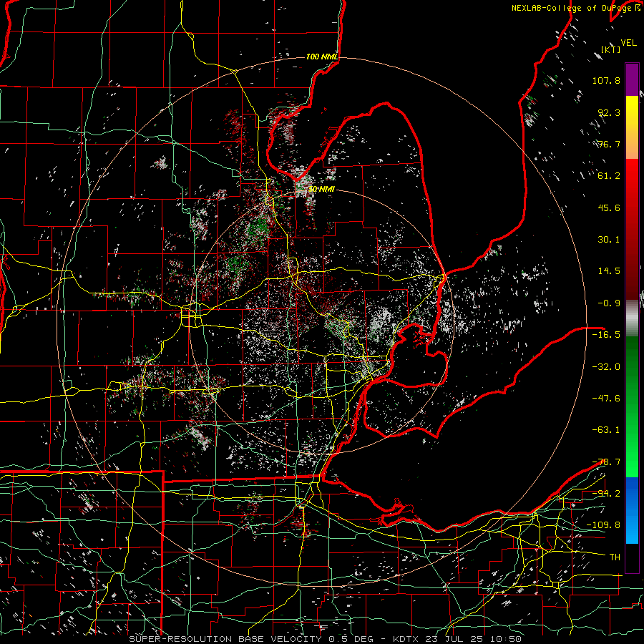
Task: Click the -16.5 velocity scale value
Action: click(x=606, y=335)
